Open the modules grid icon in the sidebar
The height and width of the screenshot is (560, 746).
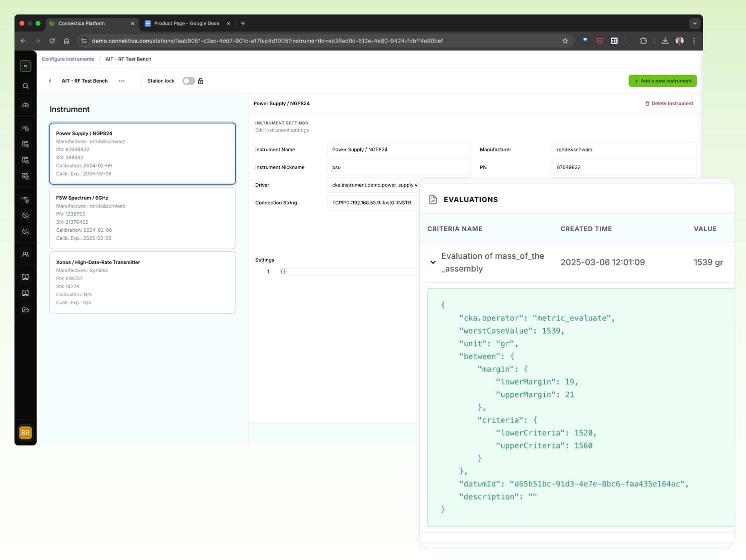[26, 176]
